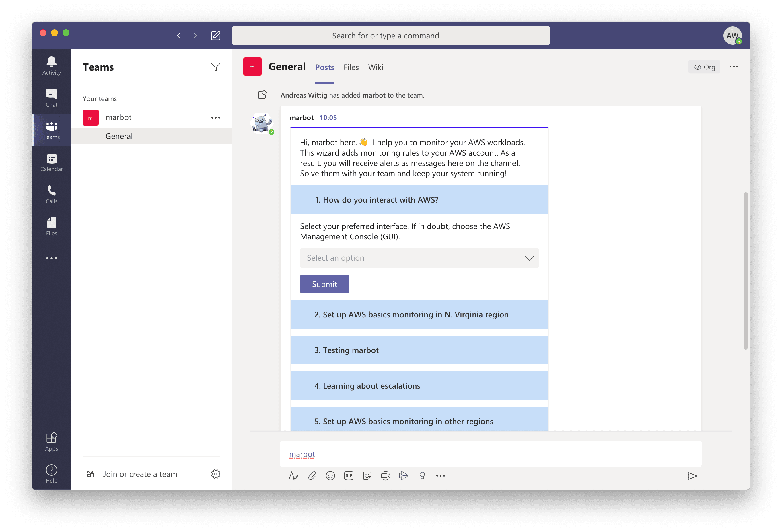
Task: Click Join or create a team
Action: point(140,474)
